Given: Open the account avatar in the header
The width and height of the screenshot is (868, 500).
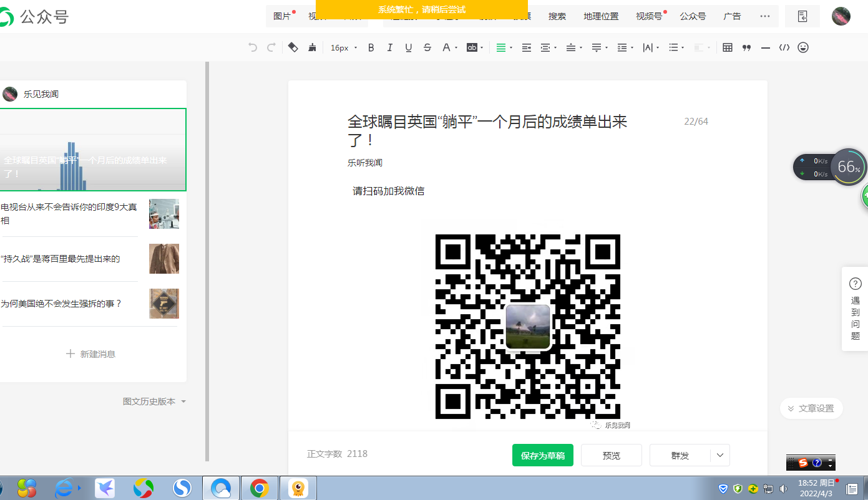Looking at the screenshot, I should pos(841,16).
